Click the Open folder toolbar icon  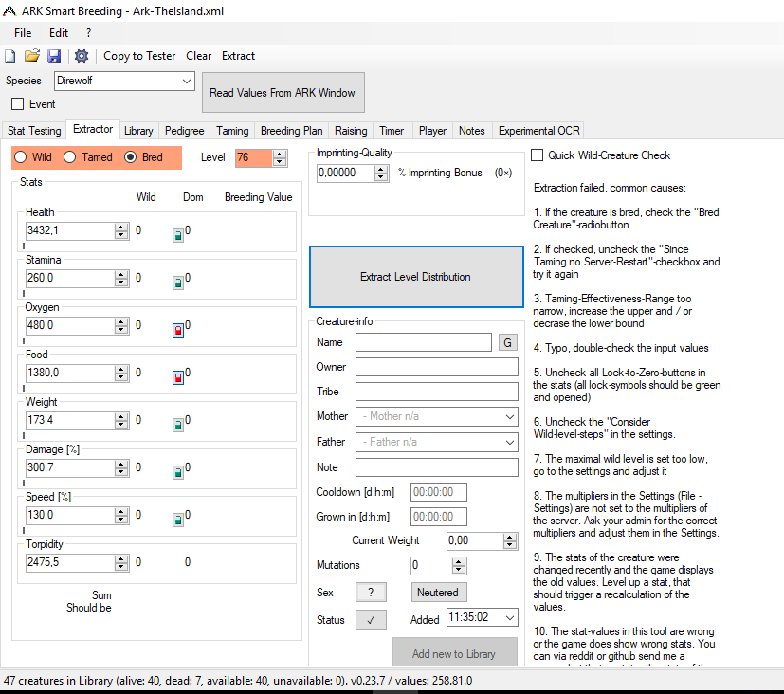32,56
